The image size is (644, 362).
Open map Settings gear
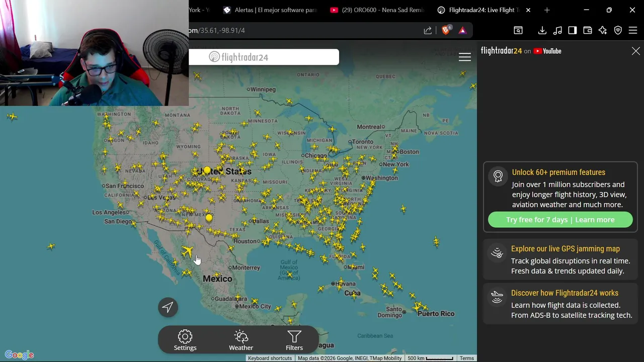click(x=185, y=340)
